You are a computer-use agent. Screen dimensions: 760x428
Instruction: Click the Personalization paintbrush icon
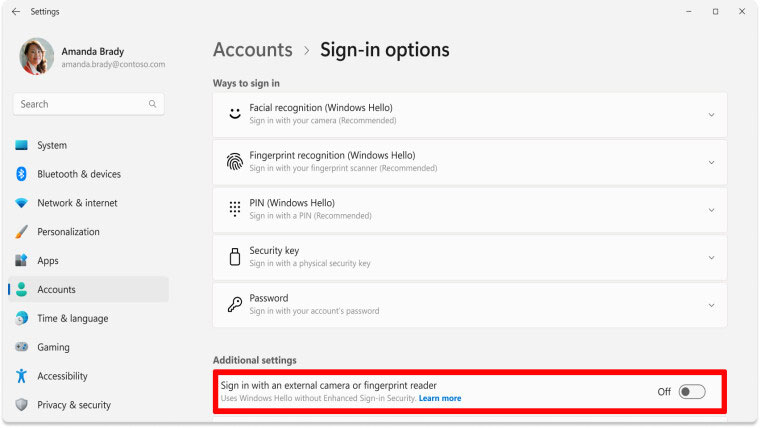pyautogui.click(x=21, y=232)
